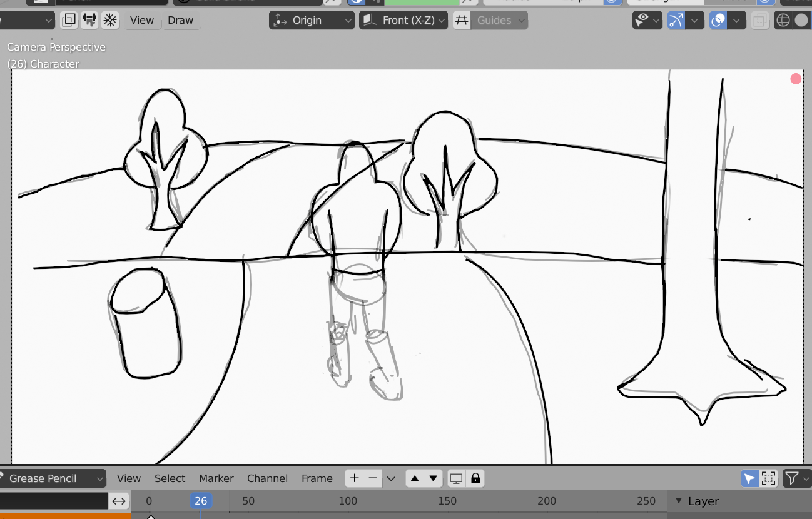Open the Marker menu
This screenshot has height=519, width=812.
click(x=216, y=478)
